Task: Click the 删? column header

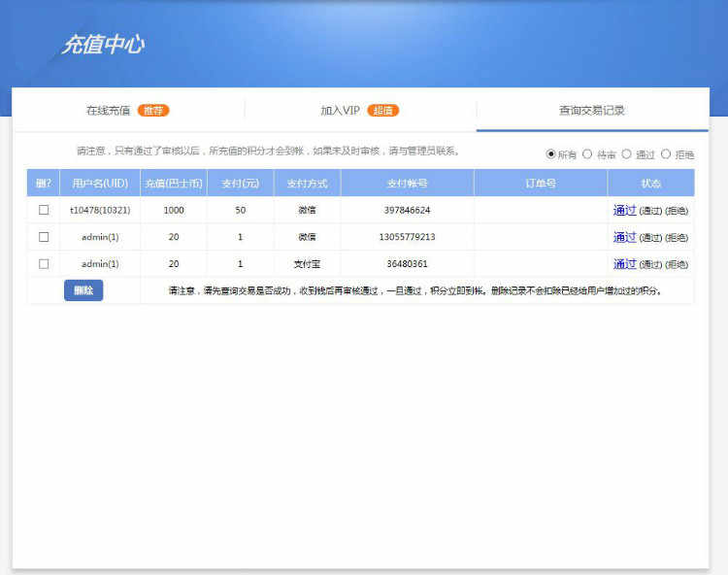Action: (44, 183)
